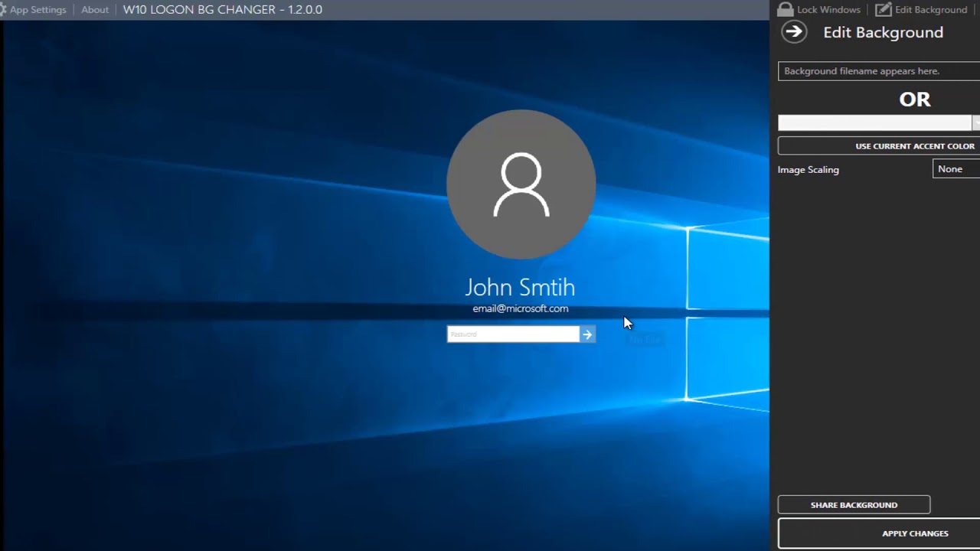Click the Edit Background pencil icon

(883, 9)
